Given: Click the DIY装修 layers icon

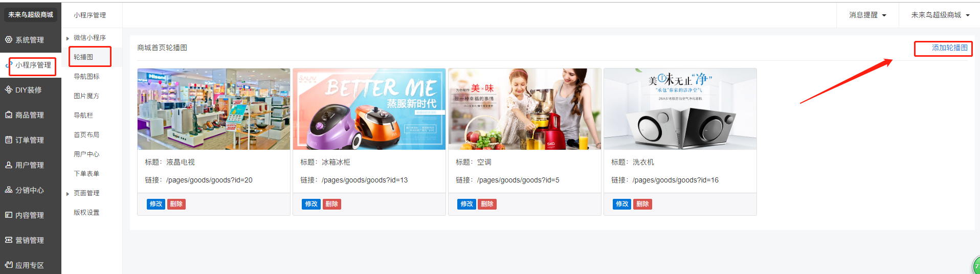Looking at the screenshot, I should (9, 89).
